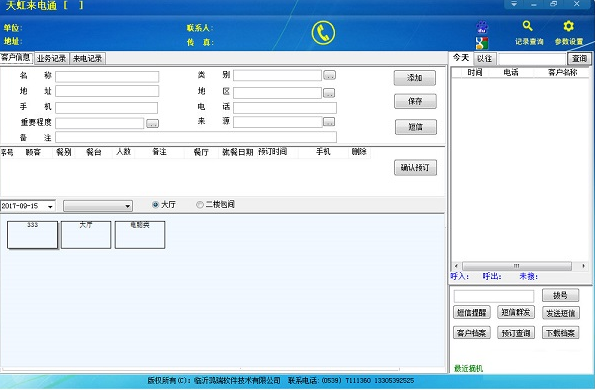Viewport: 595px width, 390px height.
Task: Click the 短信提醒 button
Action: (x=472, y=312)
